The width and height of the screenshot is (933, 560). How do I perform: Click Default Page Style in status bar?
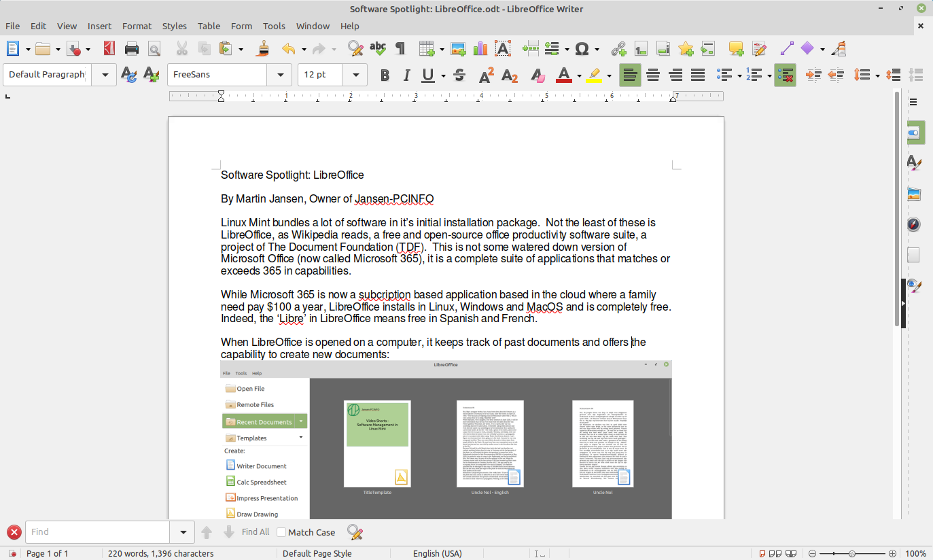tap(317, 553)
